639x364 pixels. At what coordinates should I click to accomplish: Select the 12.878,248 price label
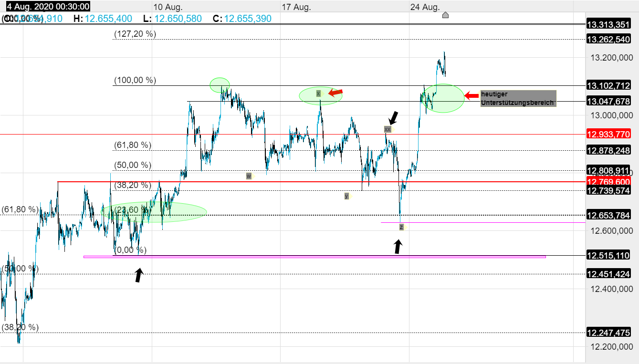pyautogui.click(x=608, y=150)
